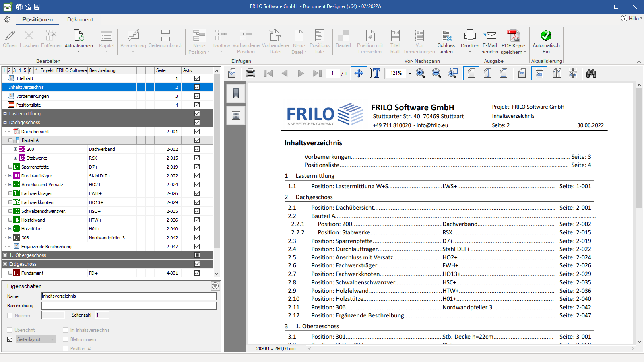This screenshot has height=362, width=644.
Task: Switch to the Dokument tab
Action: 80,19
